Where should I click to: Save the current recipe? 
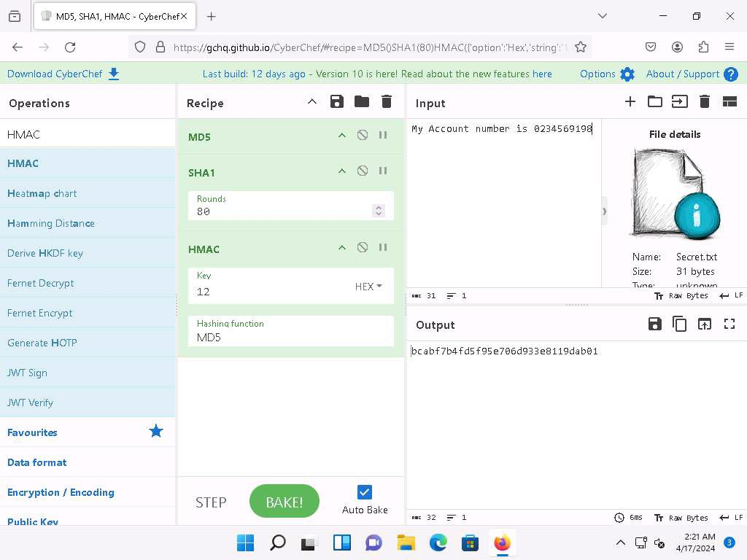coord(337,102)
